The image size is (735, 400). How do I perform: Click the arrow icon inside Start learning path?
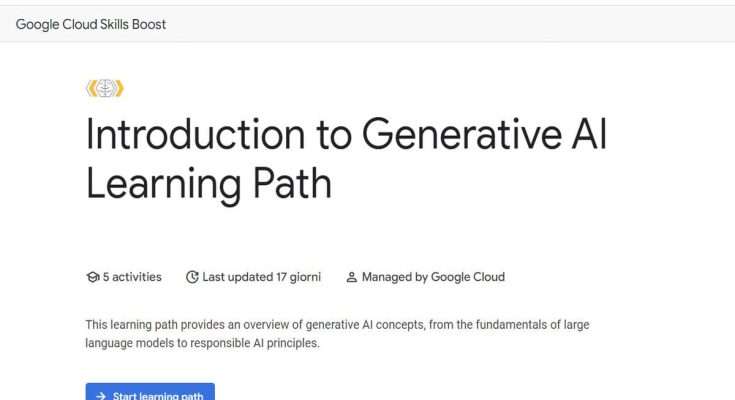tap(101, 396)
